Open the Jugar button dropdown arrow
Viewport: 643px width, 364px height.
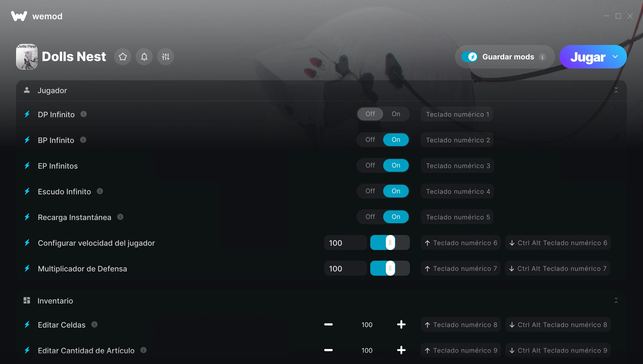(615, 57)
